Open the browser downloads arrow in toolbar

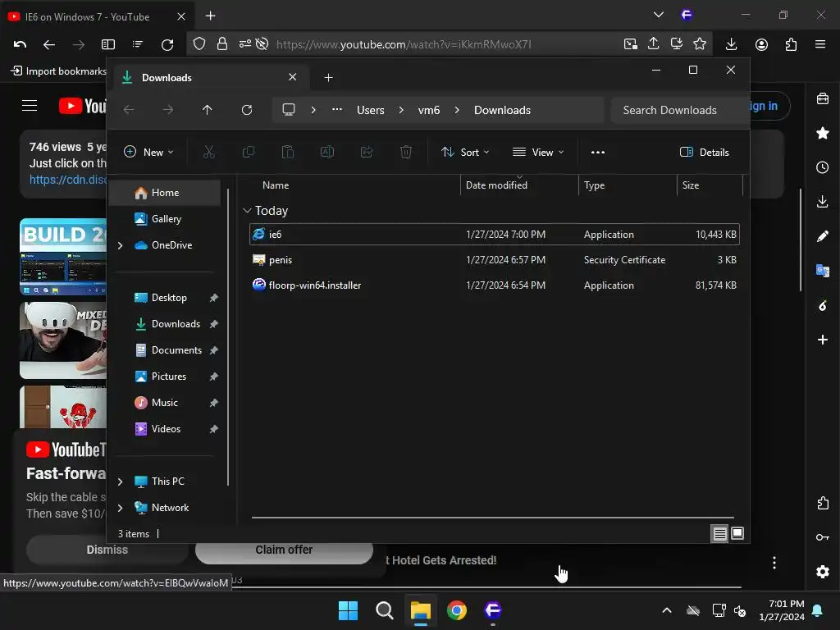[x=731, y=44]
